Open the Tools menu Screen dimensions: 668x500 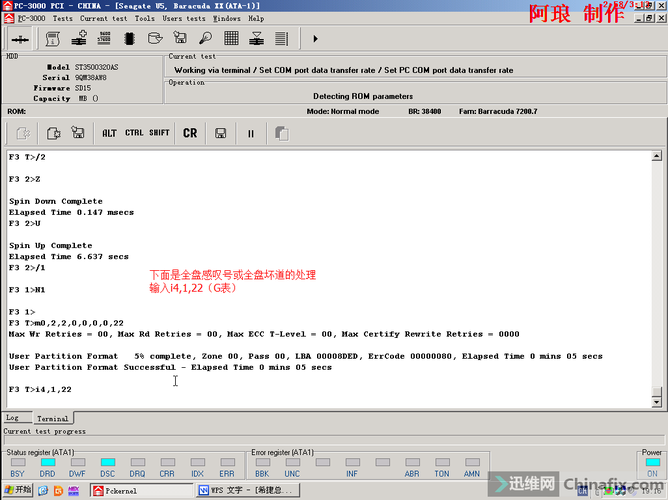tap(145, 18)
